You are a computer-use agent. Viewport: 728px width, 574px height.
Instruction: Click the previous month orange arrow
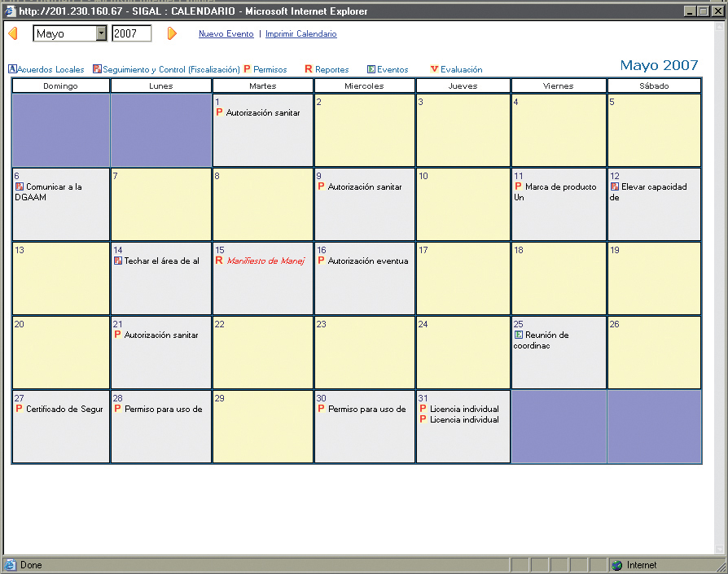click(x=12, y=33)
